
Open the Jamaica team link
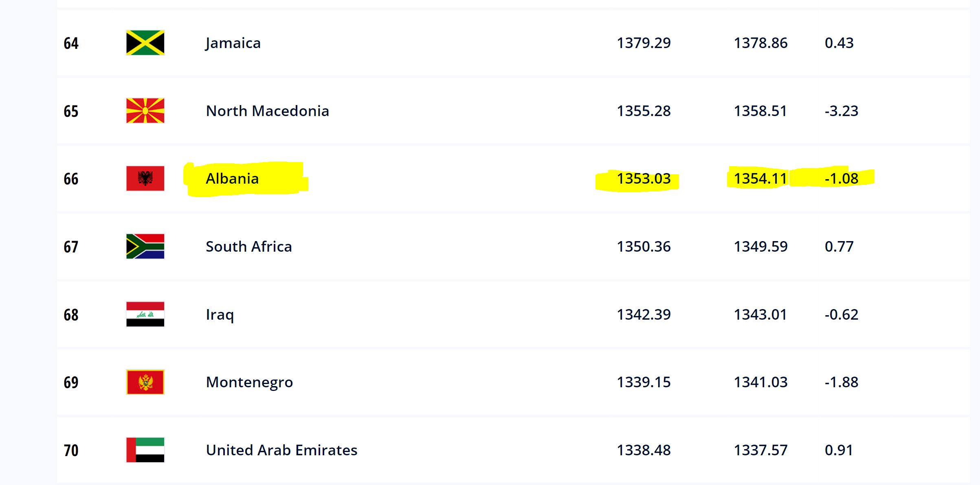point(233,43)
